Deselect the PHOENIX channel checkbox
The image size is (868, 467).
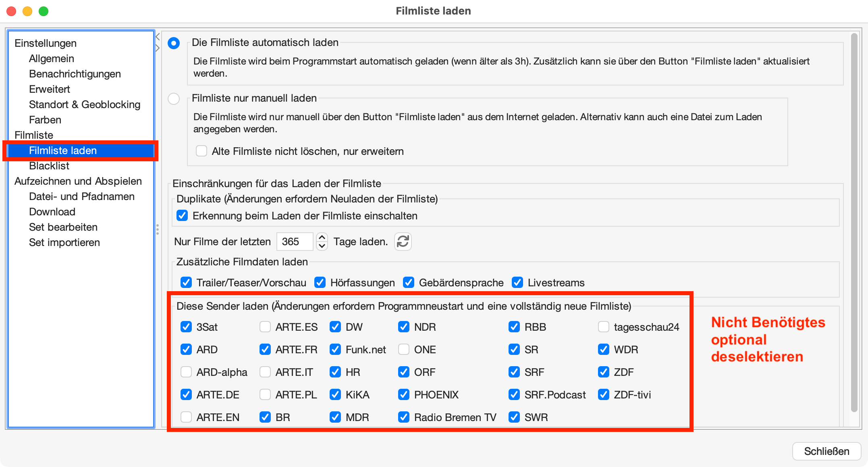click(404, 395)
